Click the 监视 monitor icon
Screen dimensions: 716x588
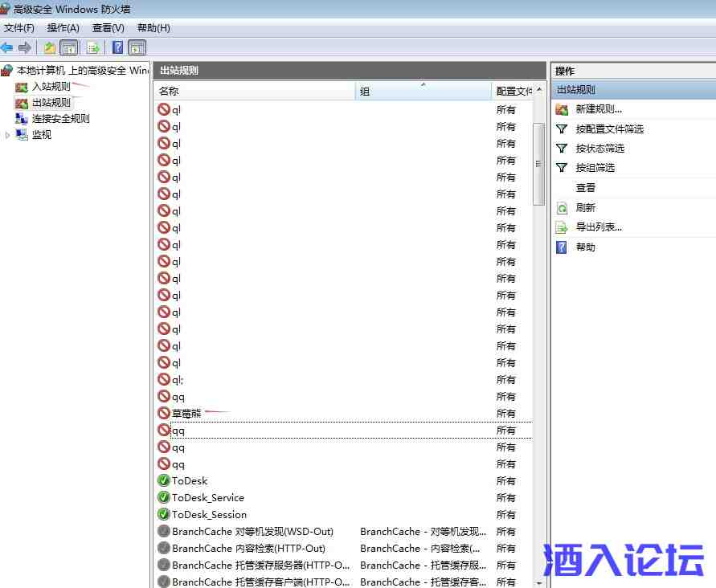[22, 135]
